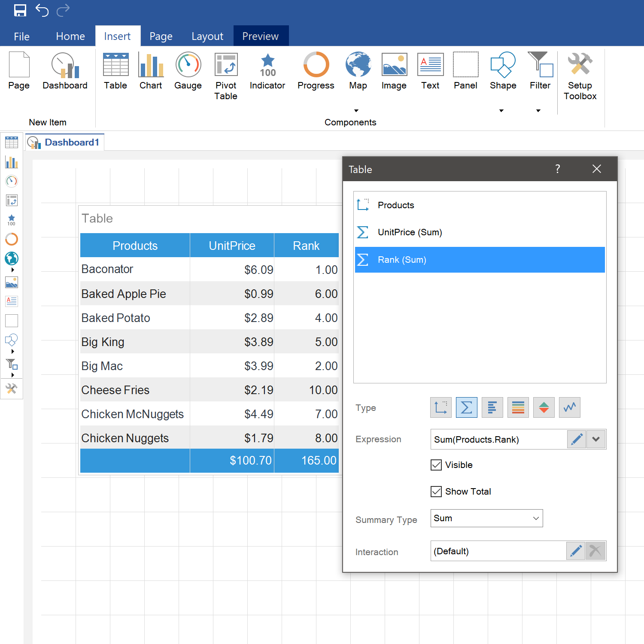Open the File menu
Image resolution: width=644 pixels, height=644 pixels.
21,36
